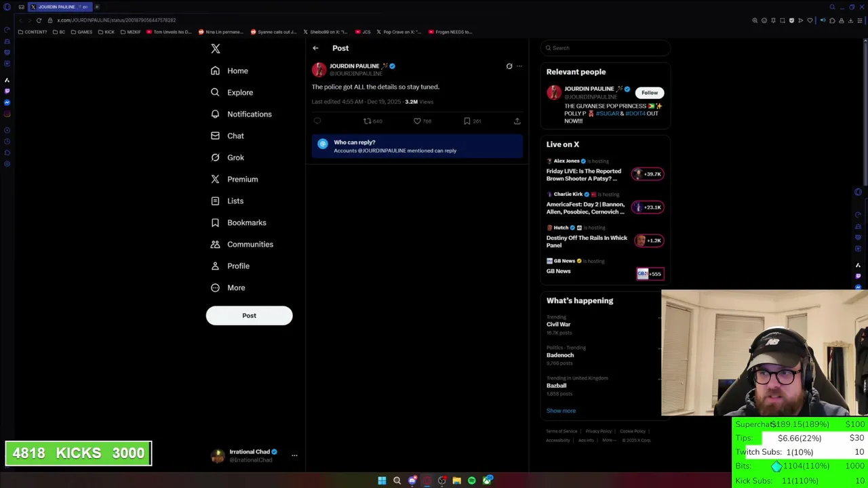The height and width of the screenshot is (488, 868).
Task: Open Lists in the X navigation
Action: [x=227, y=201]
